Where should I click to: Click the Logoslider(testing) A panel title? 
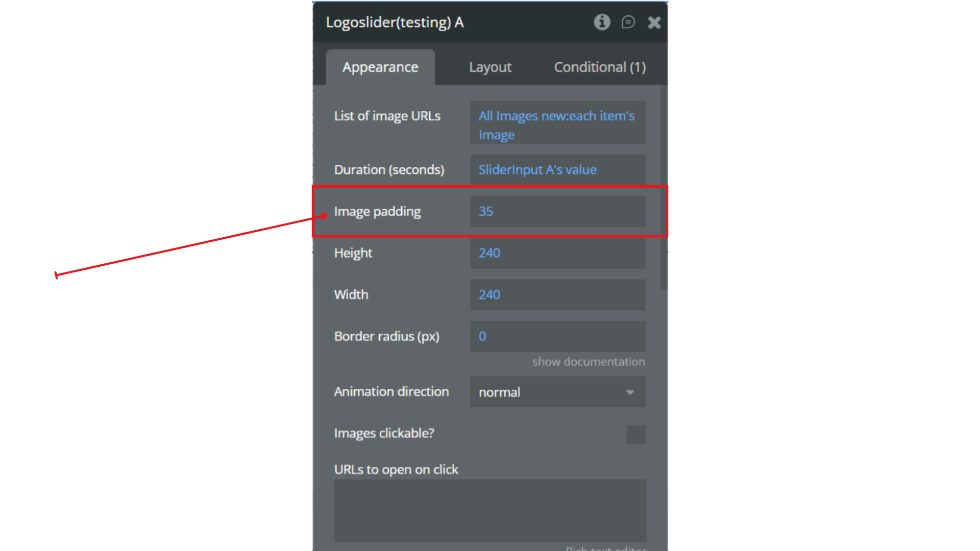(x=395, y=22)
